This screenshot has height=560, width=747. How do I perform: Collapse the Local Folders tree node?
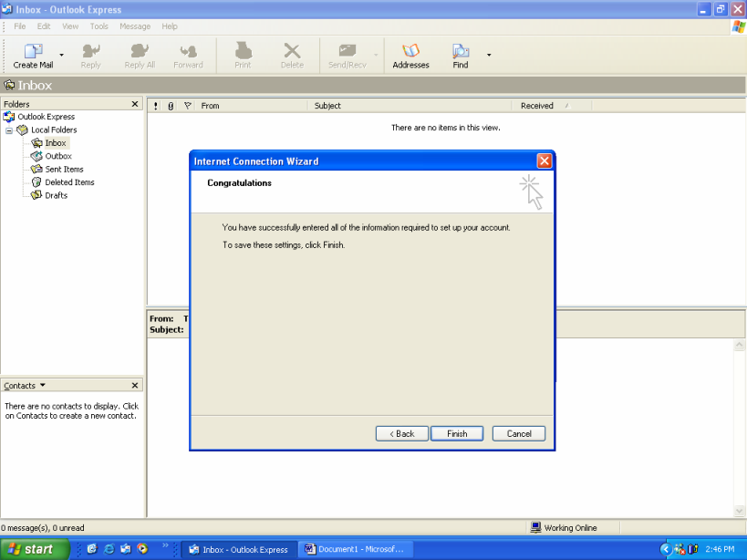click(9, 130)
